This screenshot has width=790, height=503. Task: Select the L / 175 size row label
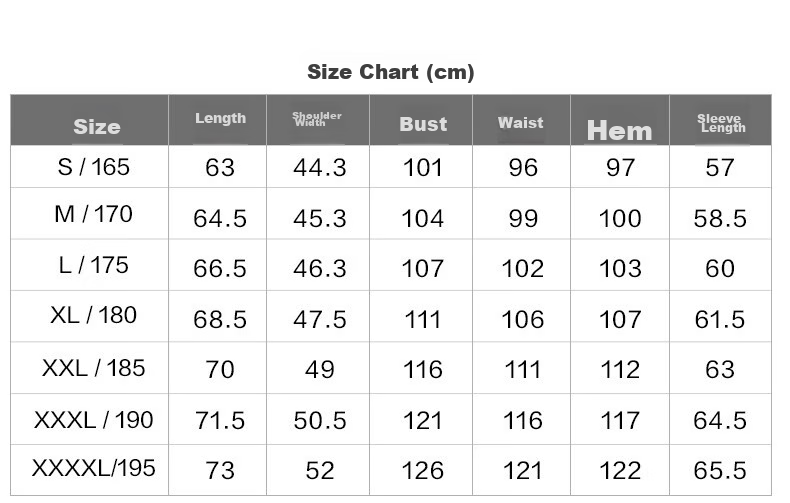[x=94, y=265]
